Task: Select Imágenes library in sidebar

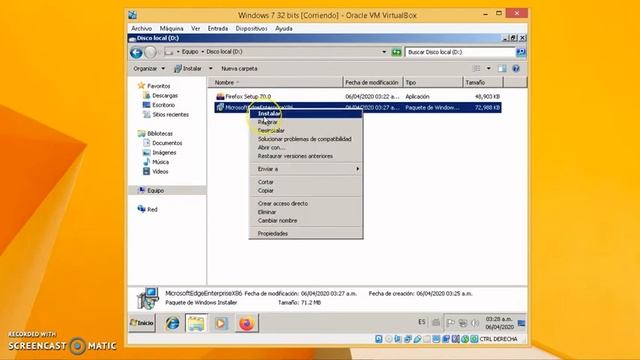Action: point(164,153)
